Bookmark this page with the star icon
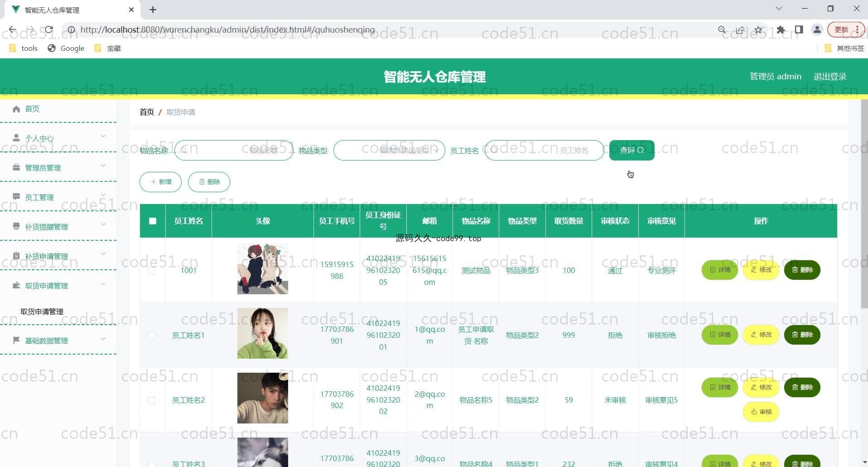The width and height of the screenshot is (868, 467). [x=758, y=30]
